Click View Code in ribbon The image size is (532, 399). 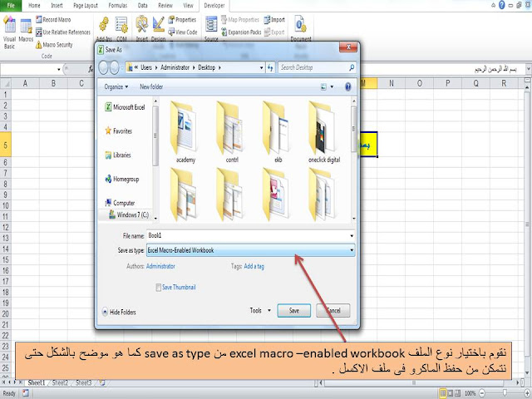[x=183, y=32]
